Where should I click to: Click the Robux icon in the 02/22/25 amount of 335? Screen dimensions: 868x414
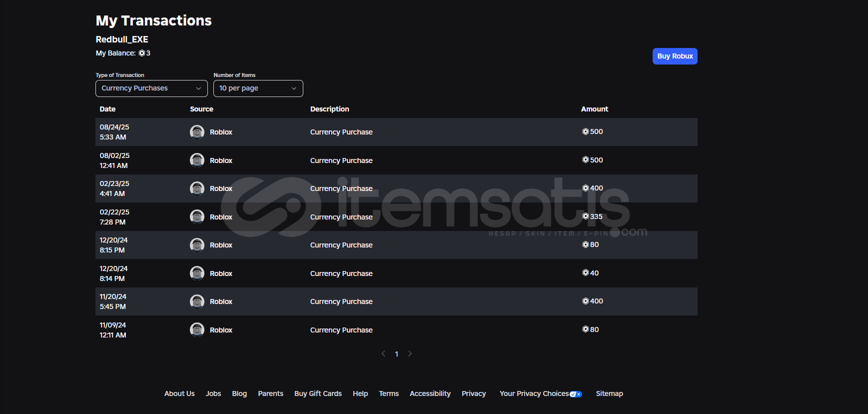586,216
